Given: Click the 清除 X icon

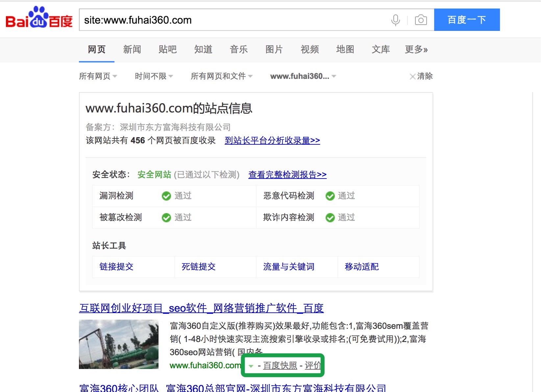Looking at the screenshot, I should (412, 77).
